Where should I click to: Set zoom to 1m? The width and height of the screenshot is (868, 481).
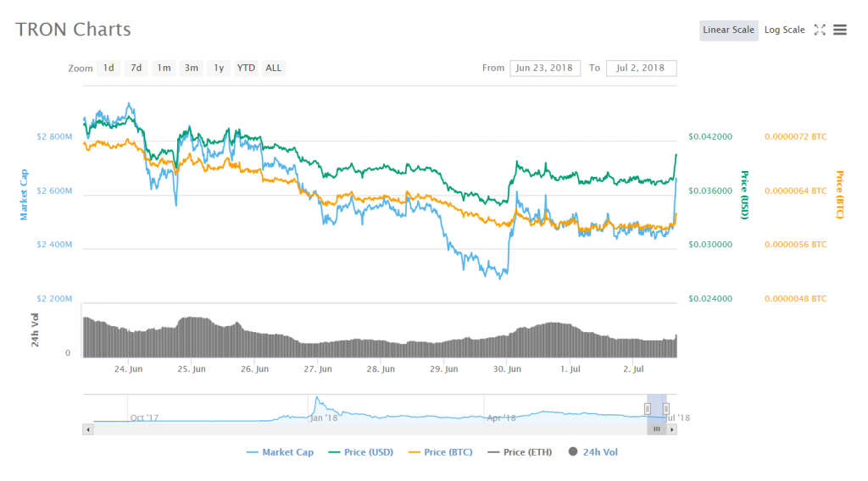click(164, 68)
